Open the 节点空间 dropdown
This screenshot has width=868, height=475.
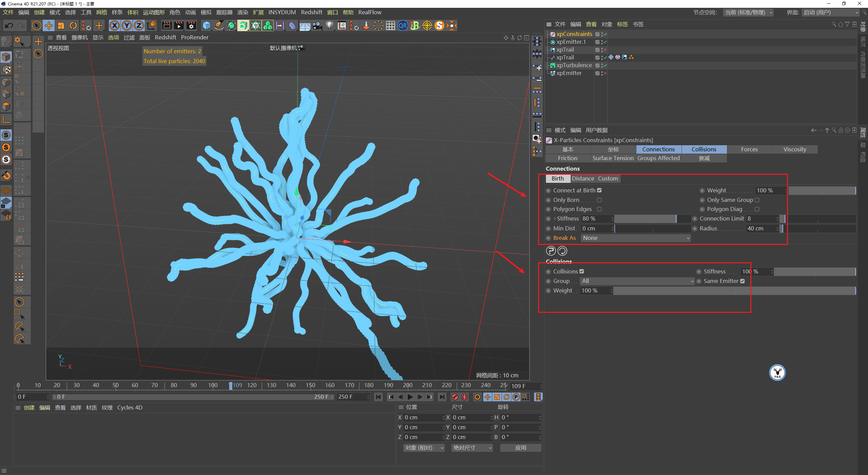748,13
